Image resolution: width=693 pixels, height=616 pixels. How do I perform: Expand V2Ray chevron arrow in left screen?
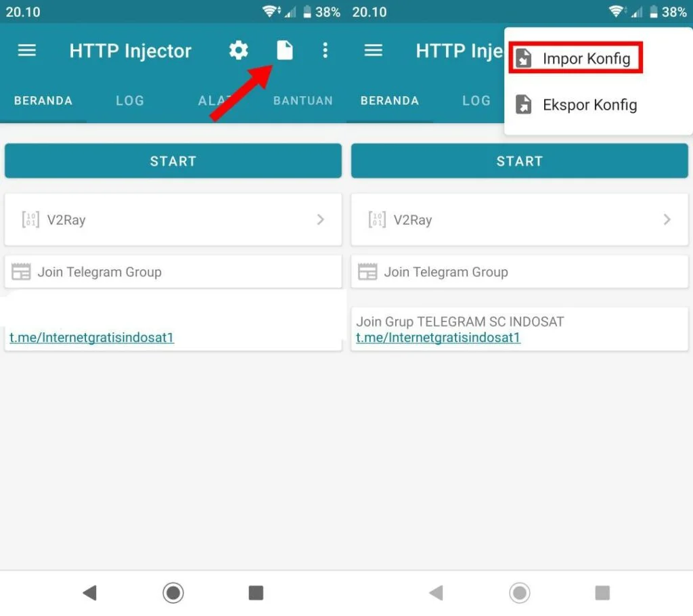click(x=321, y=219)
